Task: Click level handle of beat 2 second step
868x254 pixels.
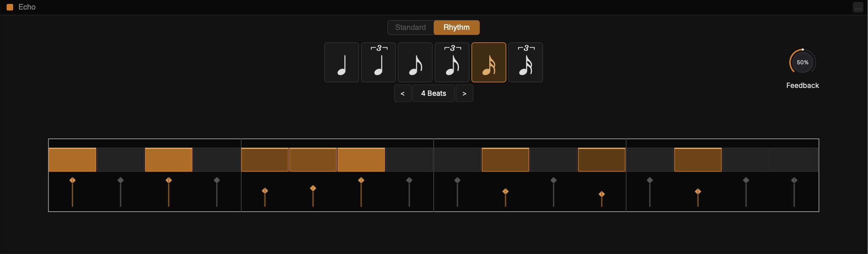Action: click(x=313, y=188)
